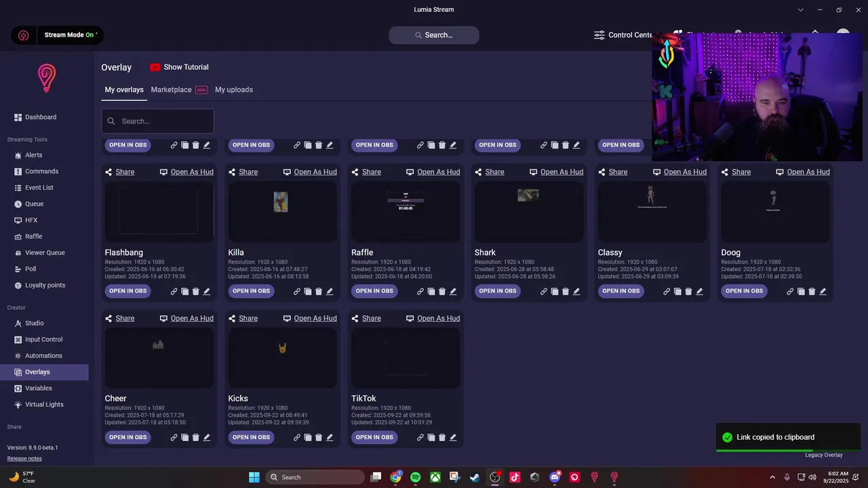Show hidden system tray icons
The width and height of the screenshot is (868, 488).
(x=772, y=477)
